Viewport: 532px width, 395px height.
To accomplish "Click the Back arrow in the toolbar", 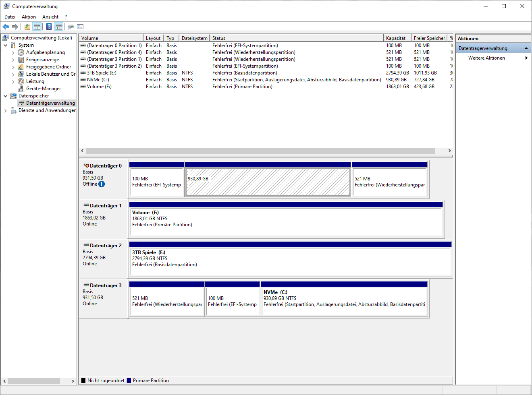I will point(6,27).
